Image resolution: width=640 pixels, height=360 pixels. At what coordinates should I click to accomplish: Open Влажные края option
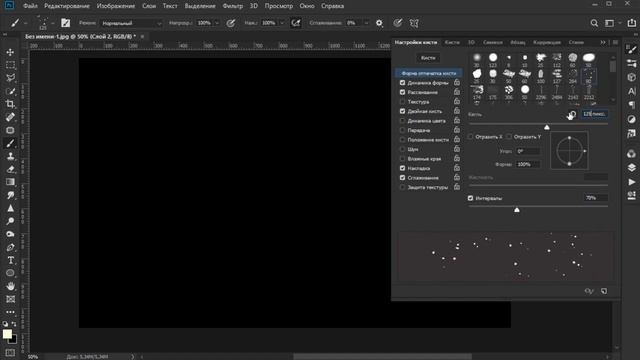coord(424,159)
